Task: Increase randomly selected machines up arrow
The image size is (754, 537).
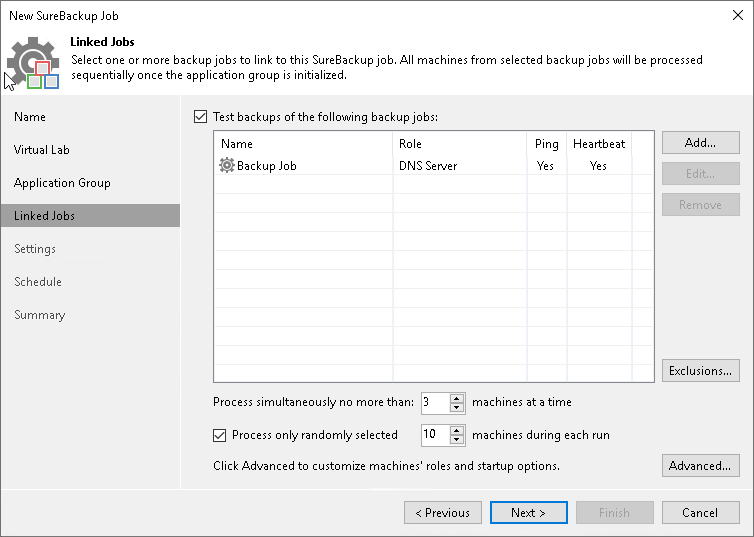Action: tap(457, 430)
